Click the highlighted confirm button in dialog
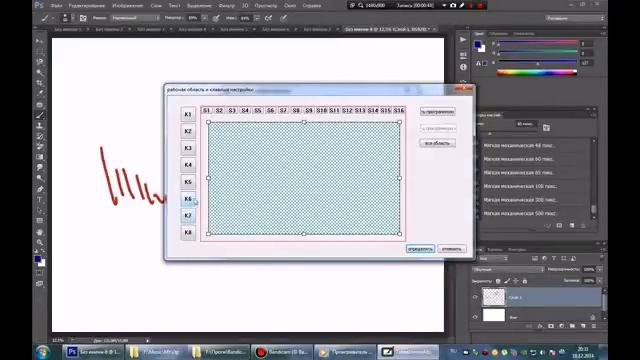640x360 pixels. coord(420,249)
